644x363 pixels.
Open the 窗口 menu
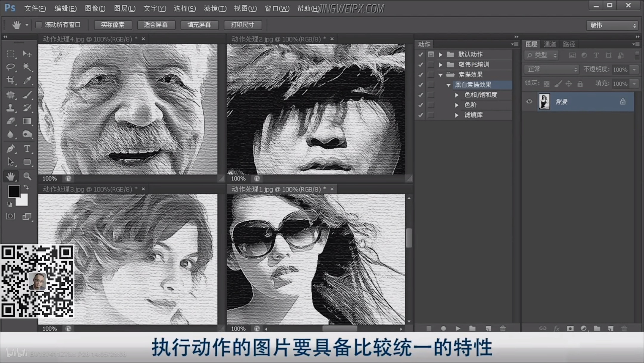(x=277, y=8)
